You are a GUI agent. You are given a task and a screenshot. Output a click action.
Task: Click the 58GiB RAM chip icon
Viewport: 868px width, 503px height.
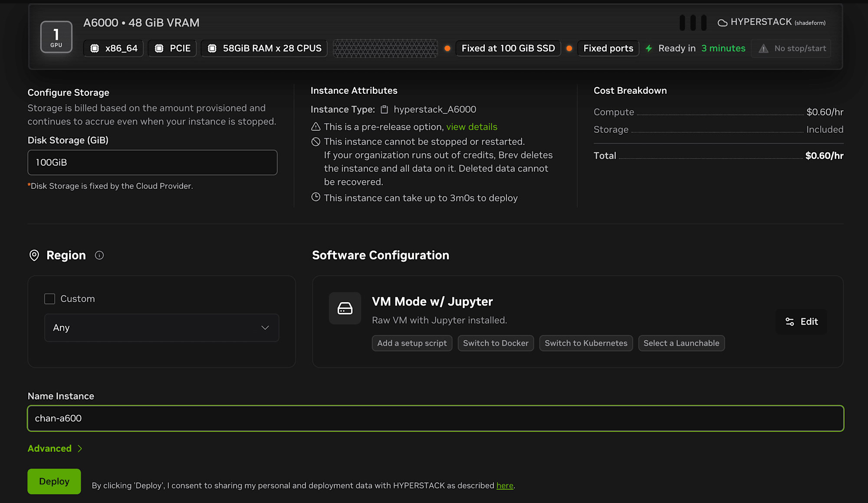(x=212, y=49)
